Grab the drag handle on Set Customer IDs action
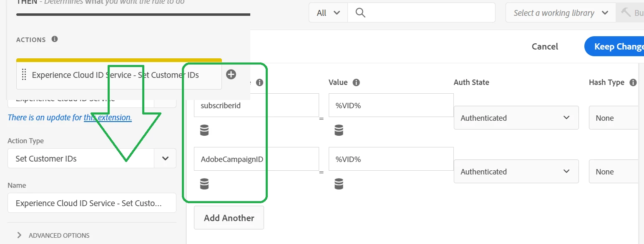This screenshot has width=644, height=244. (24, 75)
